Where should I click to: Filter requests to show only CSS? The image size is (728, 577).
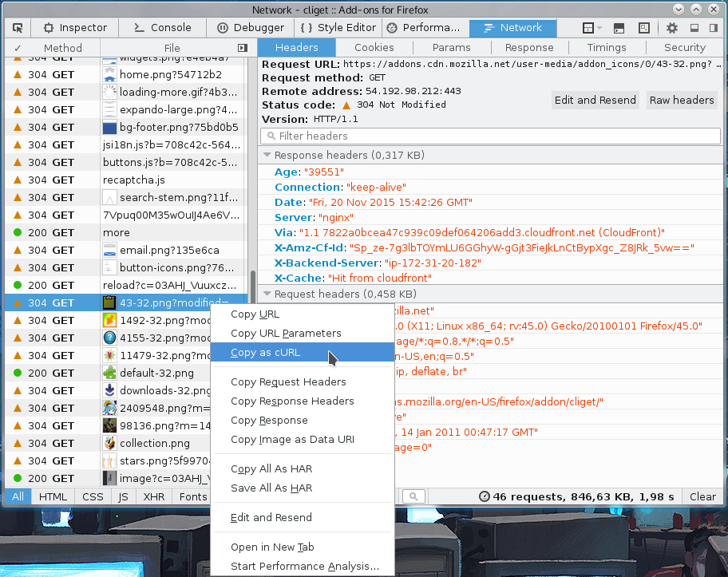(93, 496)
